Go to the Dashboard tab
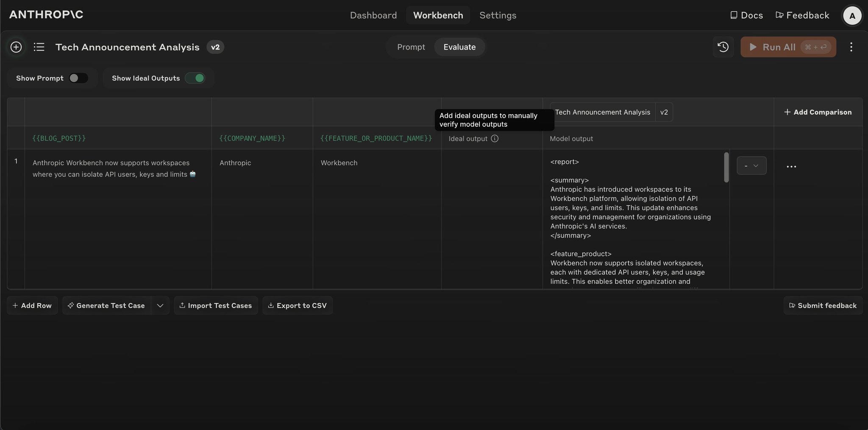 pos(373,15)
